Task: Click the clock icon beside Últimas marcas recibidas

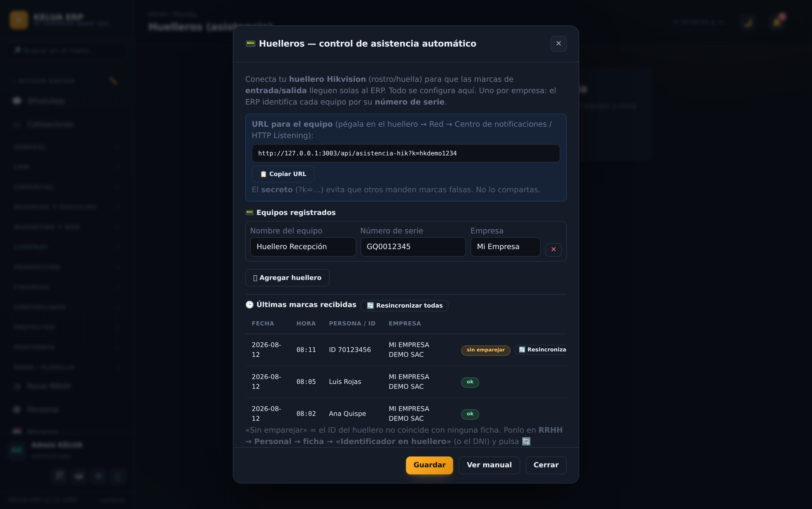Action: 249,305
